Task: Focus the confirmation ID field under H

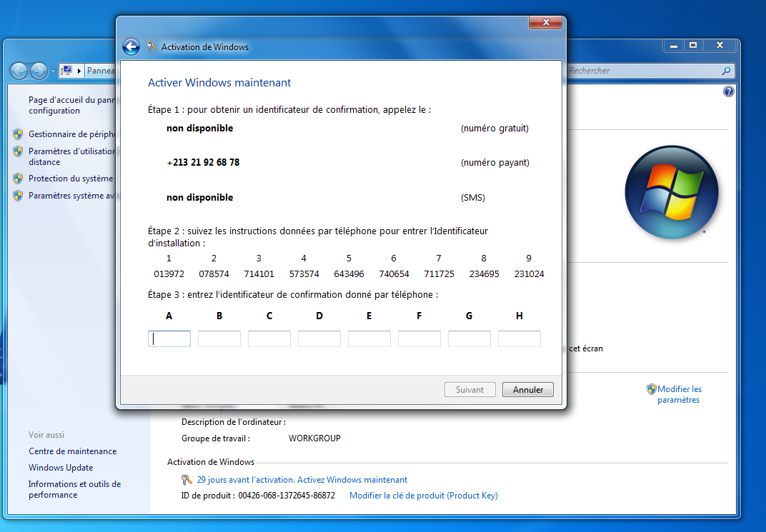Action: [519, 338]
